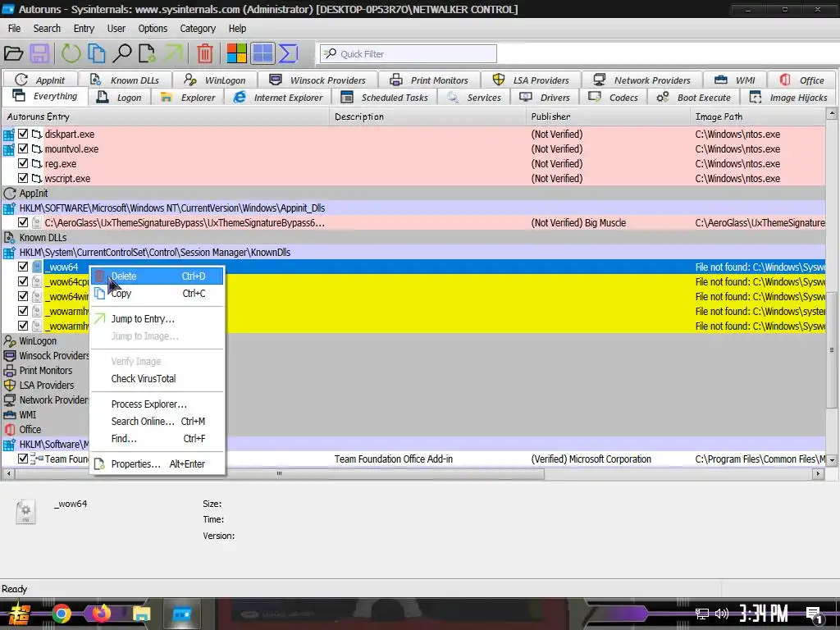Click the Jump to Entry arrow toolbar icon
The height and width of the screenshot is (630, 840).
173,53
